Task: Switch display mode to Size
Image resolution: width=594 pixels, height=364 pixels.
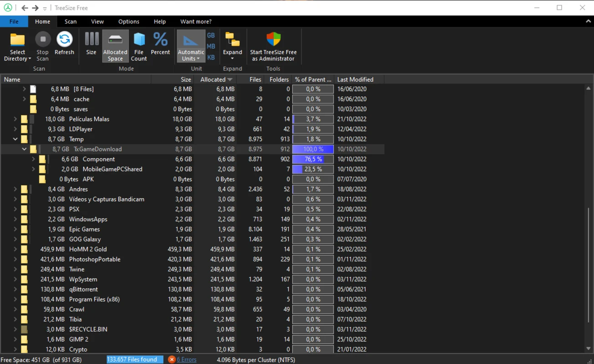Action: coord(91,45)
